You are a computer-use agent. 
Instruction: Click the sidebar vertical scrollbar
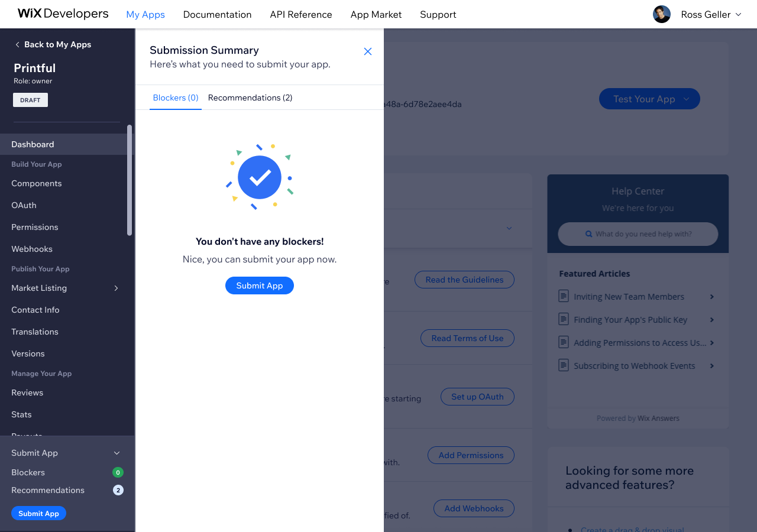pos(130,180)
